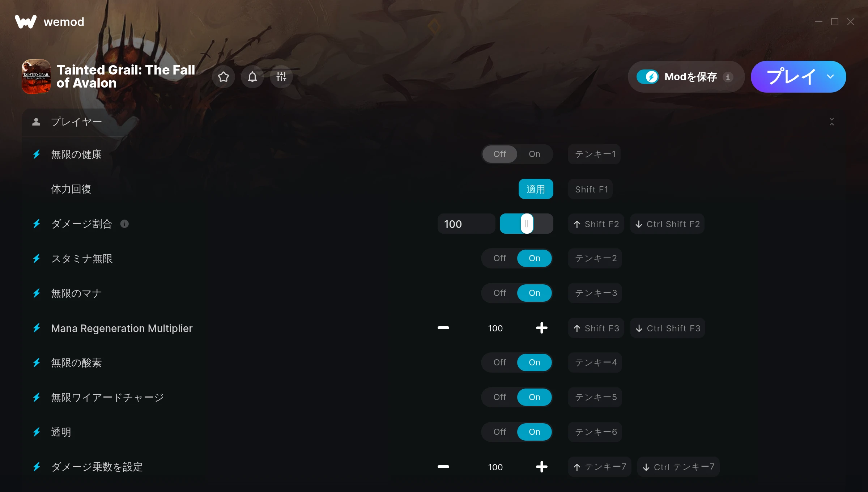This screenshot has width=868, height=492.
Task: Click the minus icon for ダメージ乗数を設定
Action: [x=443, y=467]
